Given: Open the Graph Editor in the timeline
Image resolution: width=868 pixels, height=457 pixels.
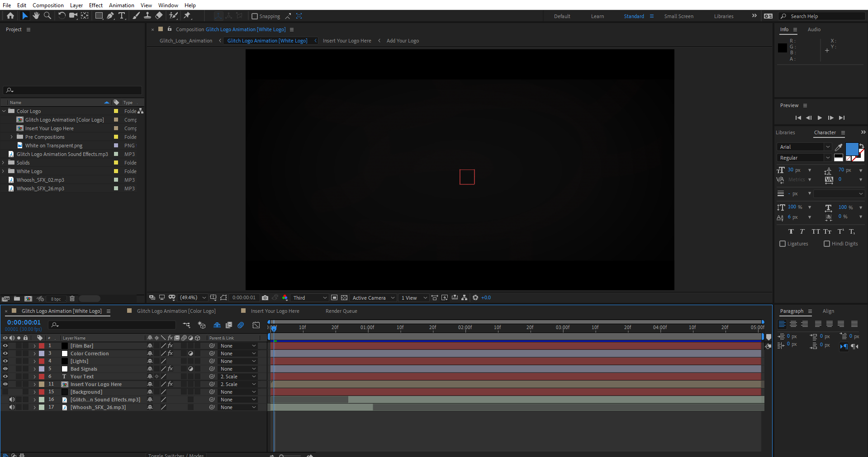Looking at the screenshot, I should [256, 325].
